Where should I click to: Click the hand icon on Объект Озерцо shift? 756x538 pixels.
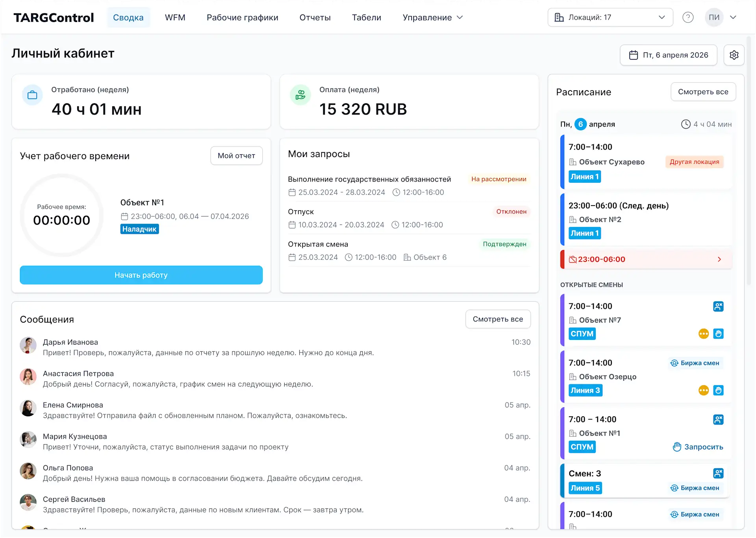[718, 390]
